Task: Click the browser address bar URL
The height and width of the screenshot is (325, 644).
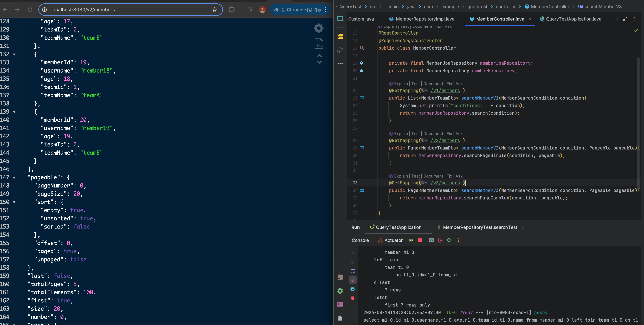Action: point(83,10)
